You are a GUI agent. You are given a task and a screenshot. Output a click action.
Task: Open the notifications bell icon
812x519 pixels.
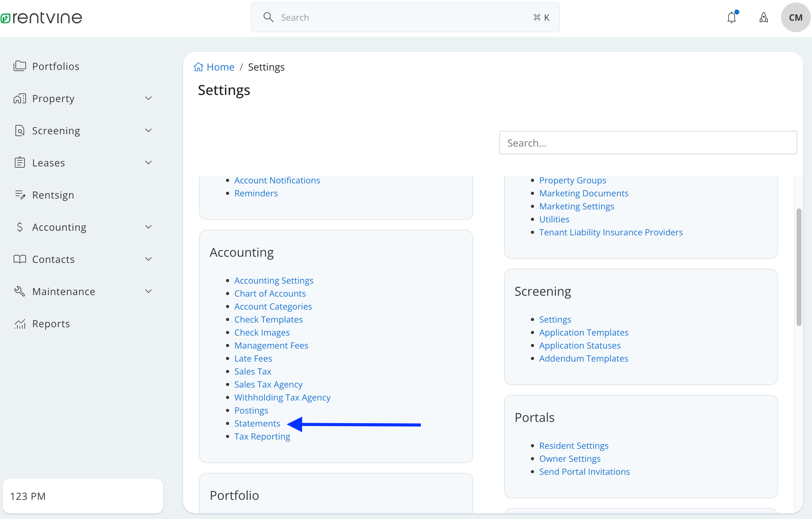click(731, 17)
